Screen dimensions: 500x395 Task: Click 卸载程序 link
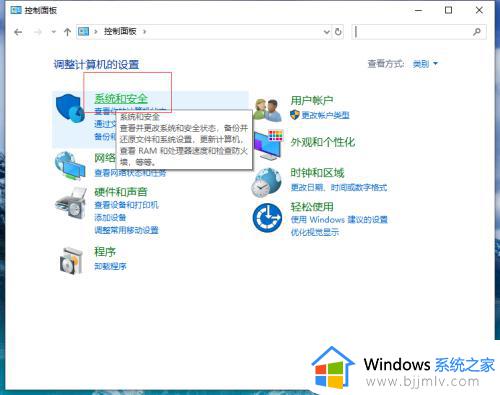(110, 266)
